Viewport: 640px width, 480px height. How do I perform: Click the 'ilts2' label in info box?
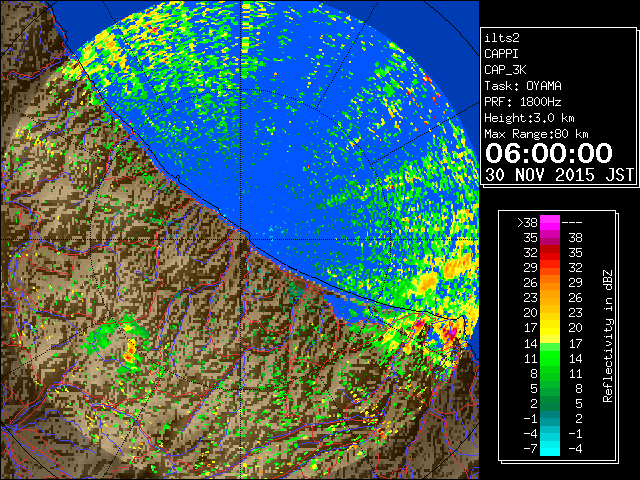(502, 38)
